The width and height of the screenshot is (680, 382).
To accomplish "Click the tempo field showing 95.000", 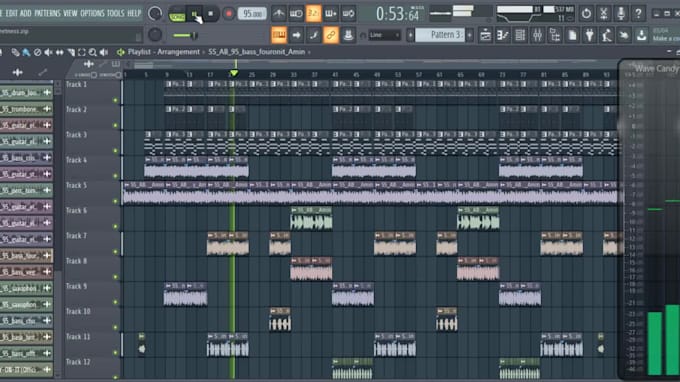I will pos(252,13).
